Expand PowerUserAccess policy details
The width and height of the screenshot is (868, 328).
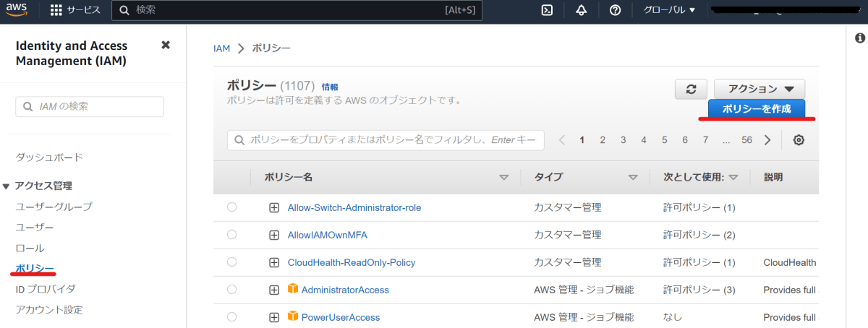(x=274, y=317)
